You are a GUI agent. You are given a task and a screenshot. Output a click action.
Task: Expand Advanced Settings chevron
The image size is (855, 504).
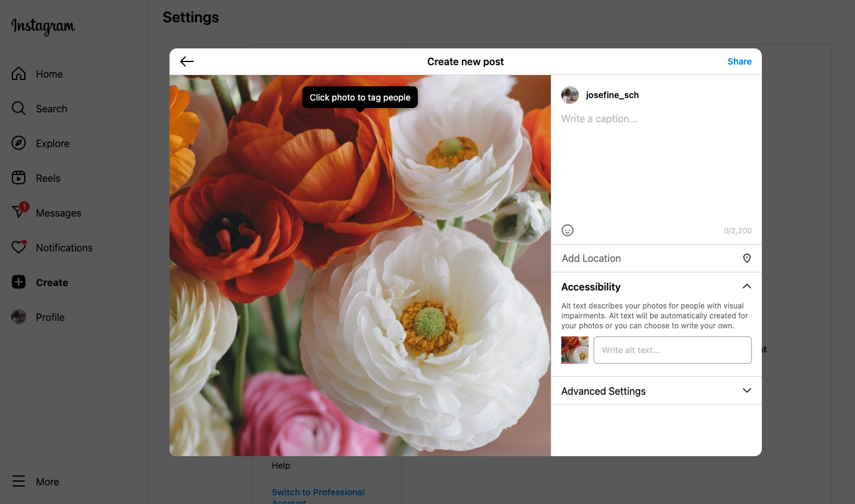(x=747, y=391)
